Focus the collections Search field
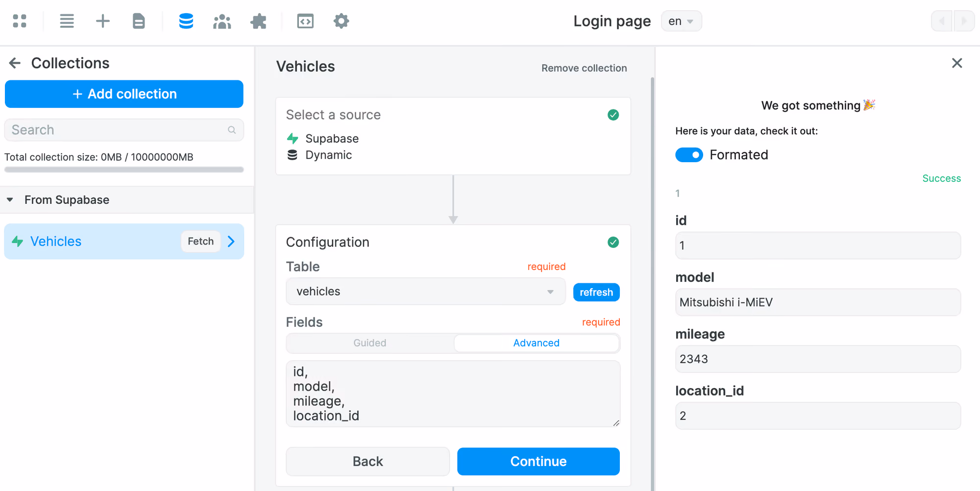 124,130
